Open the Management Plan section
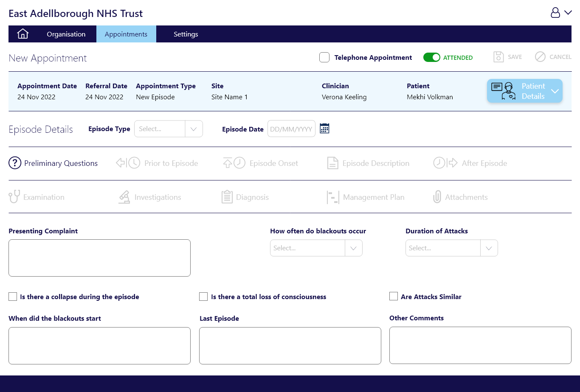The height and width of the screenshot is (392, 580). click(x=366, y=197)
